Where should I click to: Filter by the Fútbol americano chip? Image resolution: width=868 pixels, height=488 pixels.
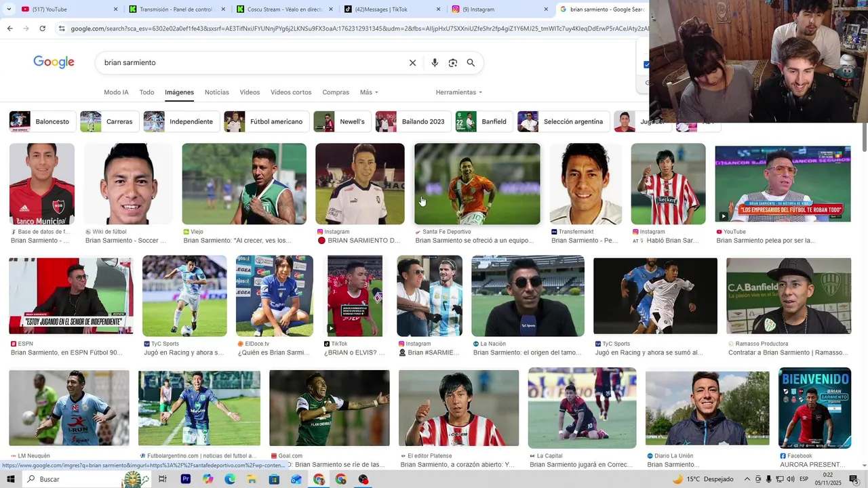click(x=267, y=121)
